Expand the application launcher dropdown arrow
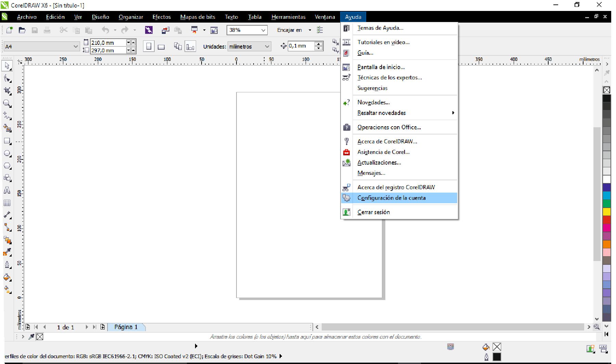The height and width of the screenshot is (364, 616). pyautogui.click(x=204, y=30)
